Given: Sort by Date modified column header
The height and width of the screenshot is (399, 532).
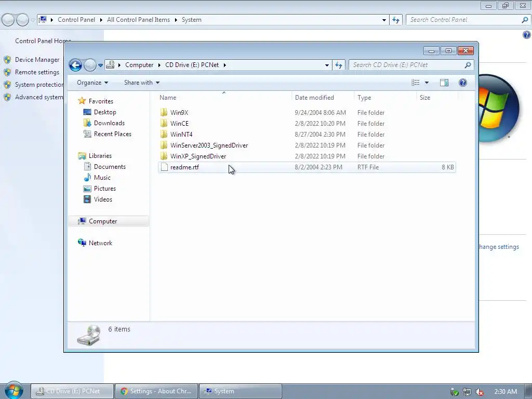Looking at the screenshot, I should click(x=322, y=97).
